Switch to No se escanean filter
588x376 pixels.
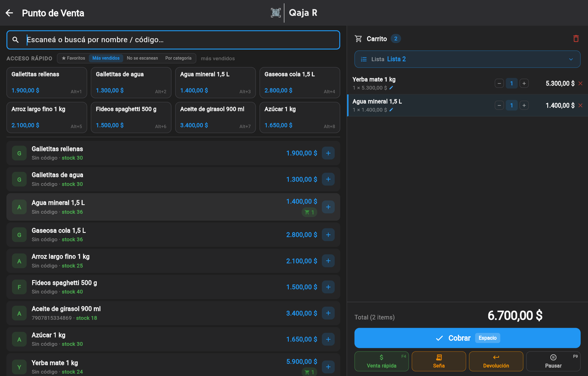[x=142, y=58]
